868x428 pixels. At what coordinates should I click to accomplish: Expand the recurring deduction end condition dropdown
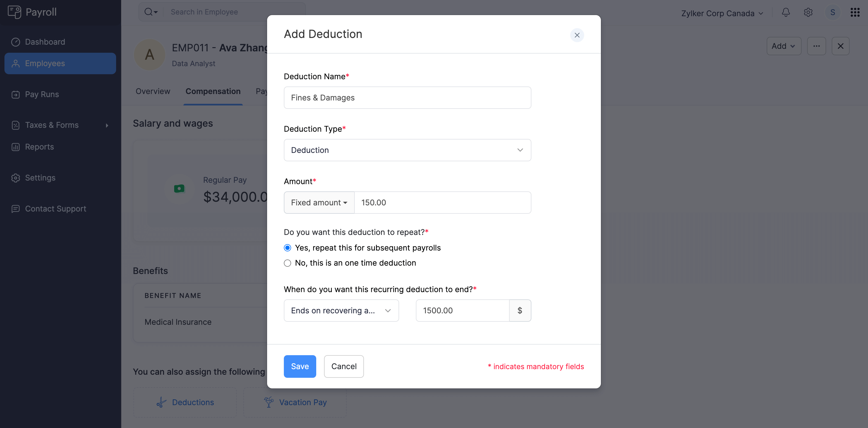pos(341,311)
